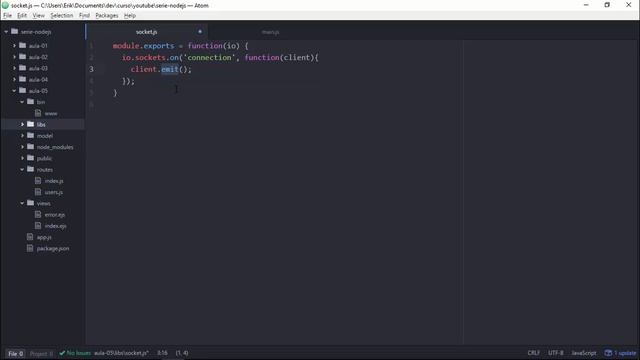The height and width of the screenshot is (360, 640).
Task: Collapse the bin folder arrow
Action: (x=22, y=102)
